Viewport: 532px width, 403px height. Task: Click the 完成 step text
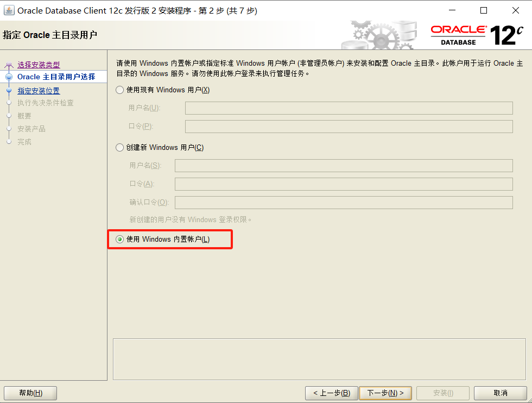24,142
